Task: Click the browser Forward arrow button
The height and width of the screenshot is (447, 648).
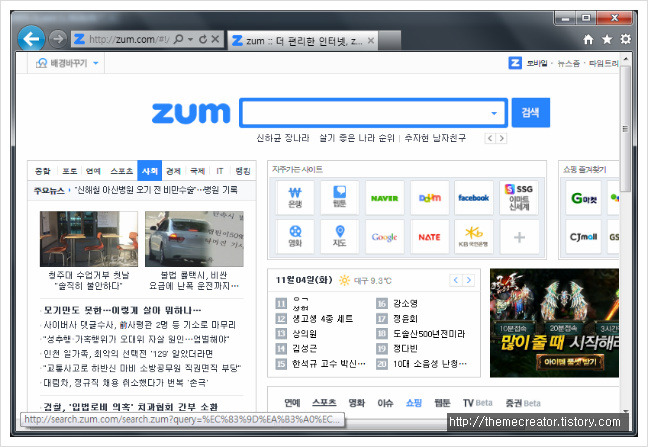Action: point(57,39)
